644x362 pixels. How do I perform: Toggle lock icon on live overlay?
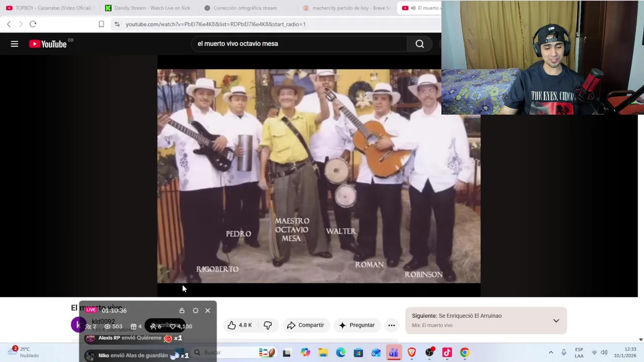pos(182,311)
